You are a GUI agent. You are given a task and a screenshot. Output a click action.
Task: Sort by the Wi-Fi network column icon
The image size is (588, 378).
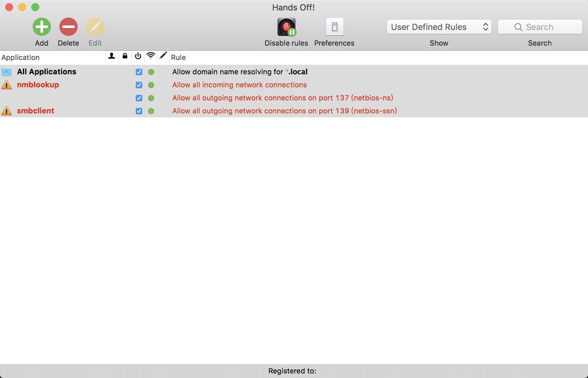pyautogui.click(x=151, y=56)
